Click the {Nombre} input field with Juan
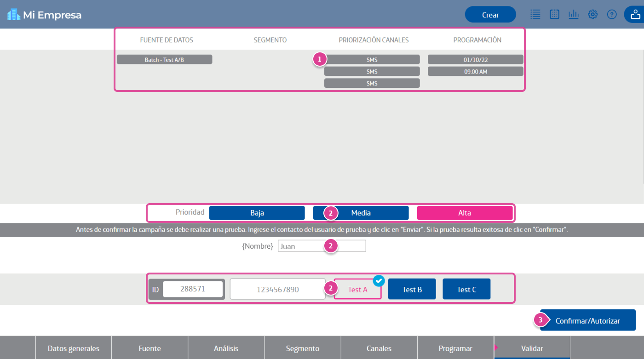 (322, 246)
